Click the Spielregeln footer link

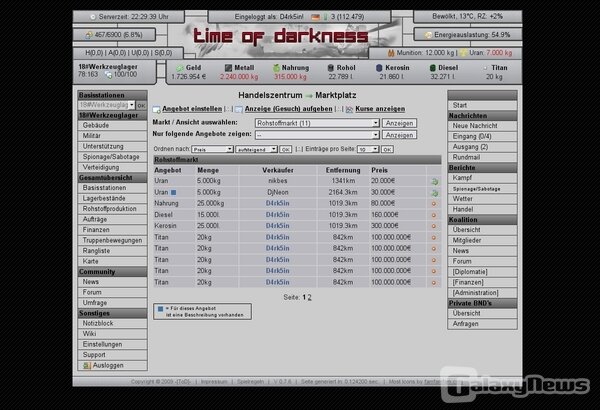(x=250, y=382)
